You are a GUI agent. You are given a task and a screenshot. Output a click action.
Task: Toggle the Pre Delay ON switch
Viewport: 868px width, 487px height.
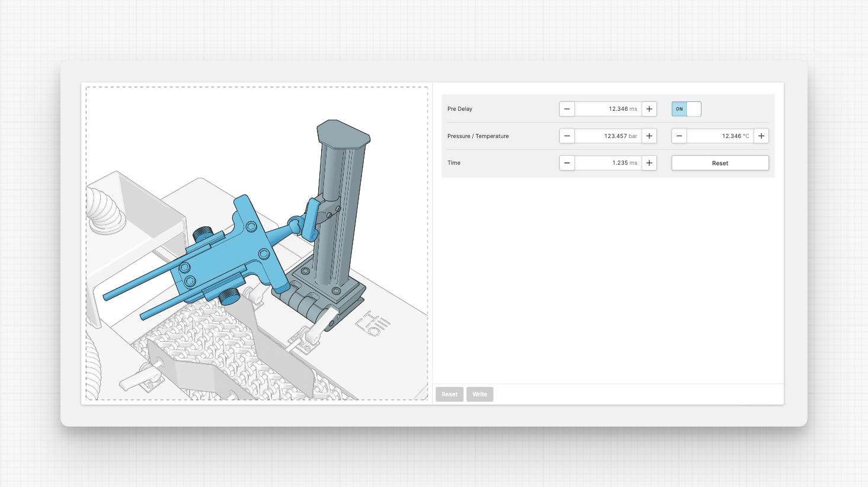click(686, 109)
